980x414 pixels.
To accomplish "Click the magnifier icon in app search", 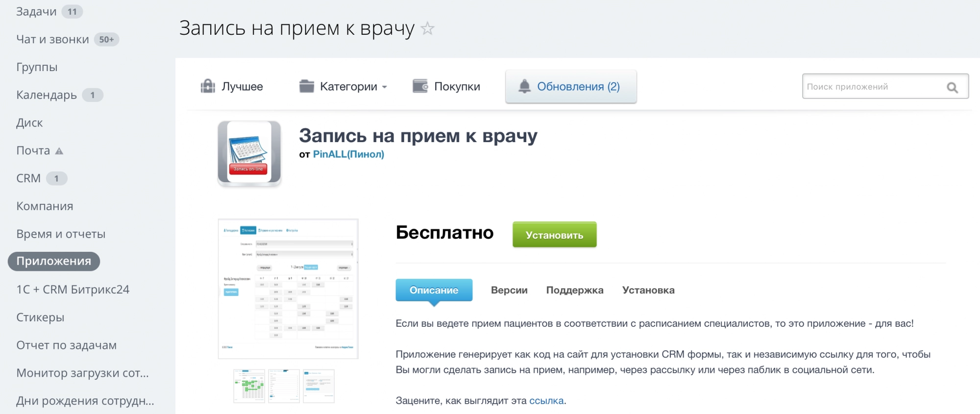I will coord(952,87).
